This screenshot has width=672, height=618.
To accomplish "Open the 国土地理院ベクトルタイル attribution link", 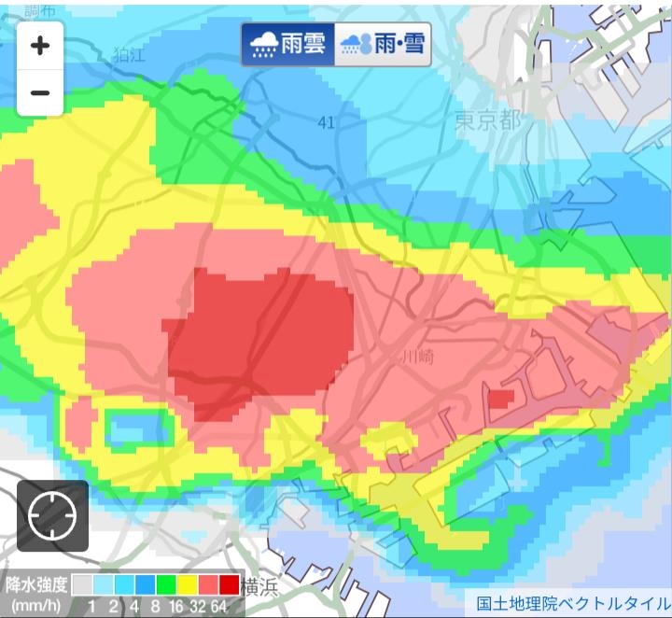I will click(x=568, y=603).
